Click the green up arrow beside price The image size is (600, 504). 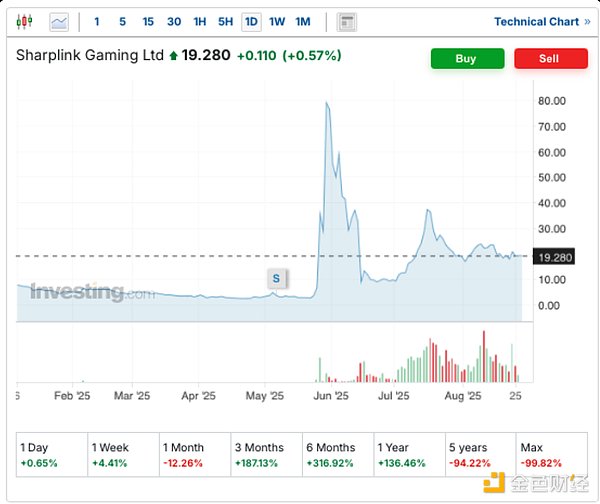tap(175, 56)
